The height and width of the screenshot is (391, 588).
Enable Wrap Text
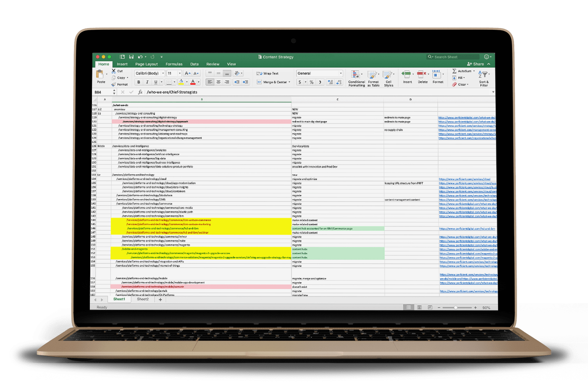coord(268,73)
